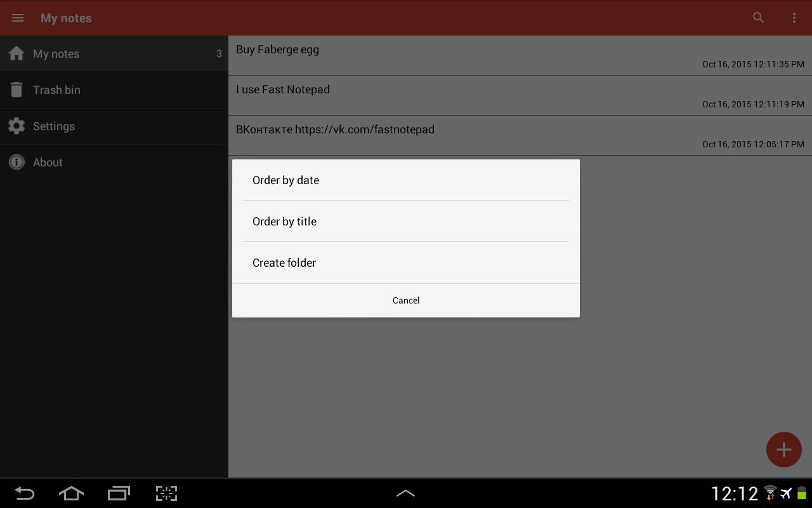This screenshot has width=812, height=508.
Task: Open the recent apps button
Action: 119,493
